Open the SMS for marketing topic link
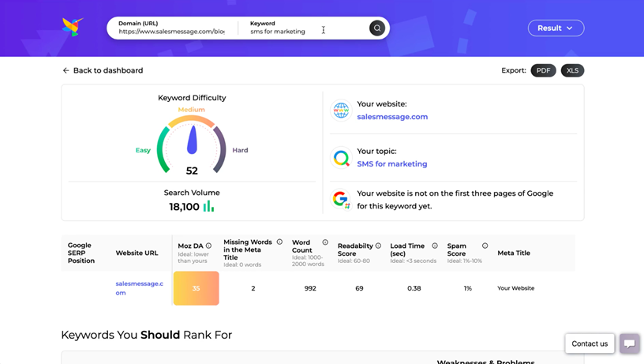 click(x=391, y=164)
